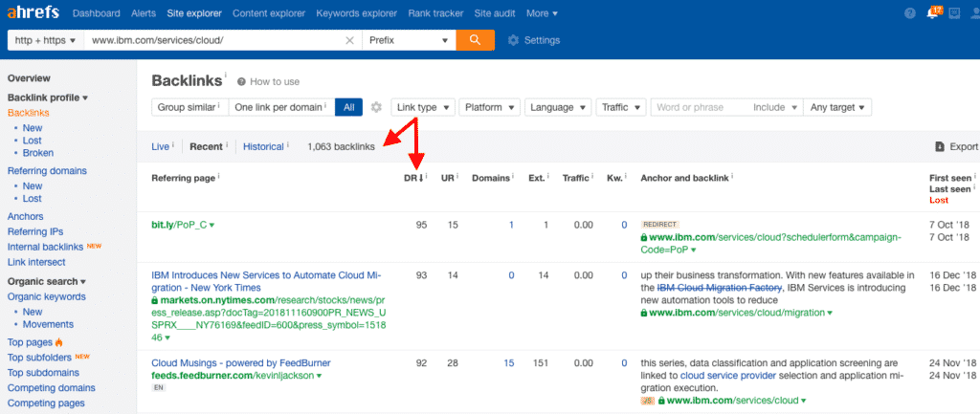
Task: Expand the Prefix mode dropdown
Action: [409, 40]
